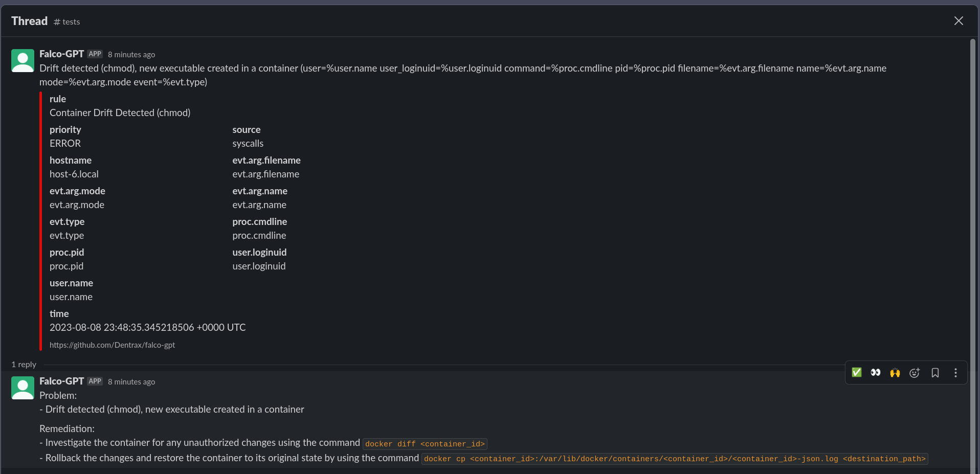Click 'Container Drift Detected (chmod)' rule value
Screen dimensions: 980x474
click(120, 112)
